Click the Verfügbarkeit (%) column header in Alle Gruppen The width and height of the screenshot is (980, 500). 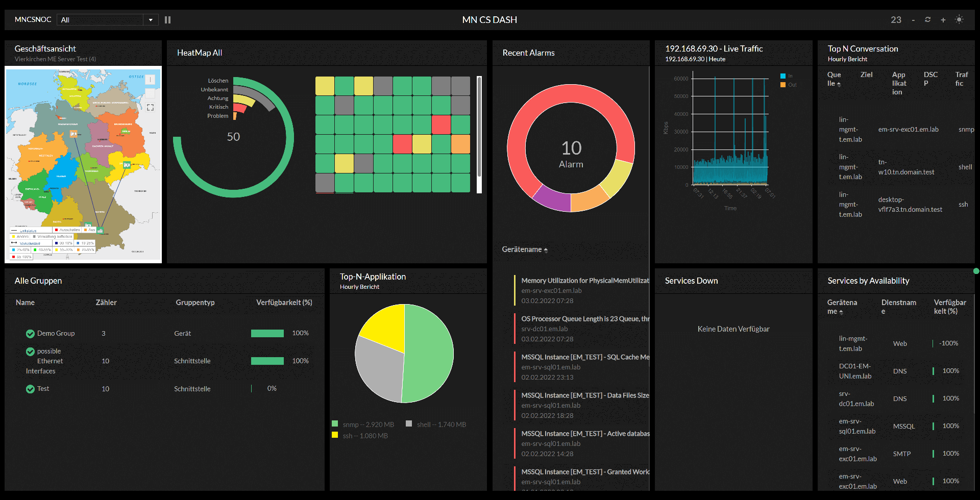pos(284,303)
